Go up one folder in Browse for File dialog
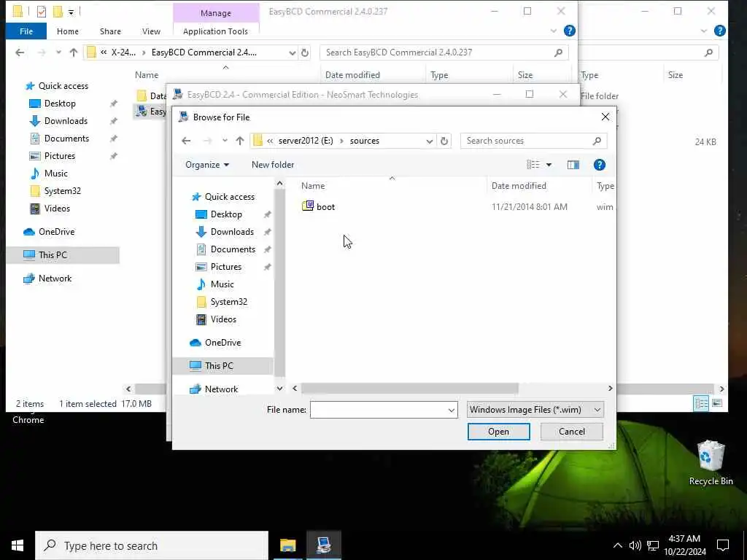This screenshot has height=560, width=747. (239, 141)
